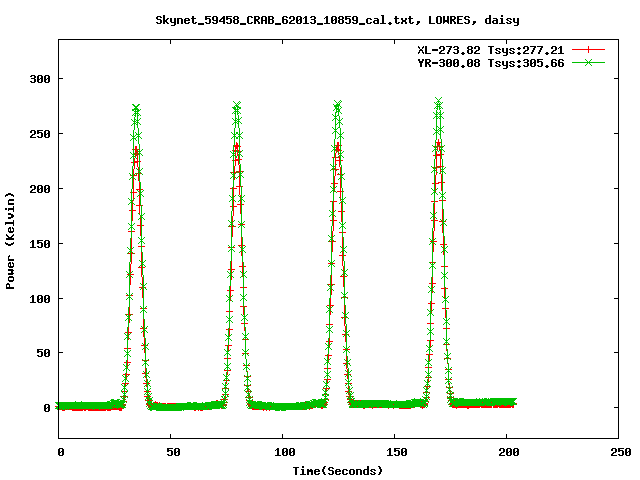Viewport: 640px width, 480px height.
Task: Click x-axis tick label 150
Action: (396, 452)
